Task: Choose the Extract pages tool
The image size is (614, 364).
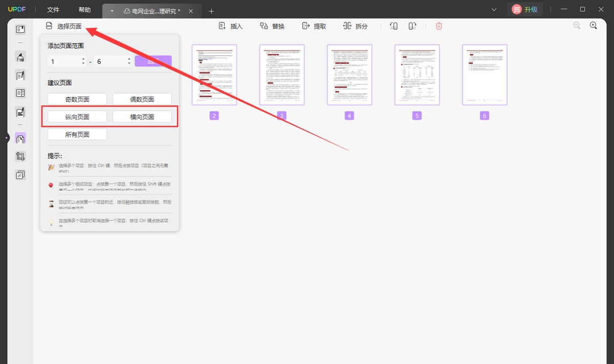Action: 314,26
